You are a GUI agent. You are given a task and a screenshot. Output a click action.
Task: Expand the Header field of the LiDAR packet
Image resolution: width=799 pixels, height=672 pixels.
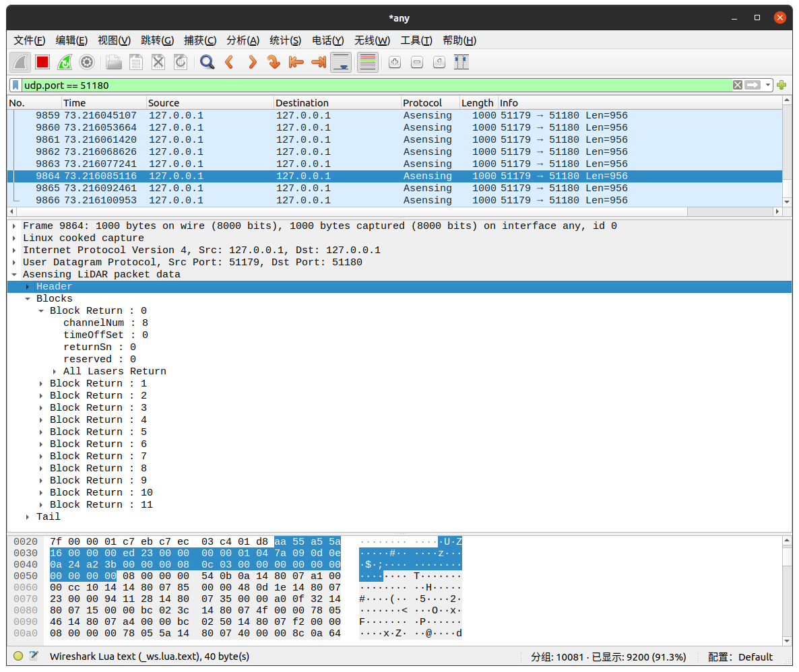tap(27, 286)
